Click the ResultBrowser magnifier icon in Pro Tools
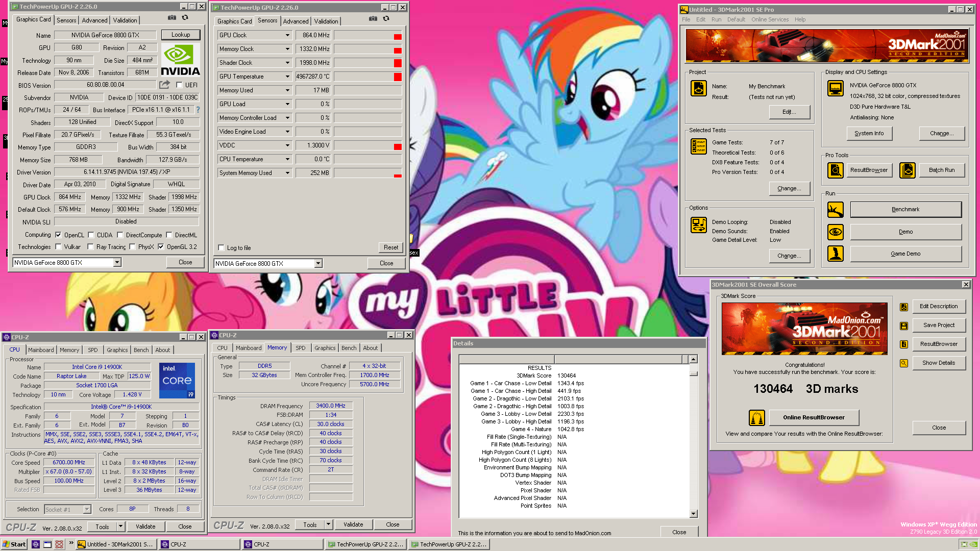The image size is (980, 551). coord(836,170)
